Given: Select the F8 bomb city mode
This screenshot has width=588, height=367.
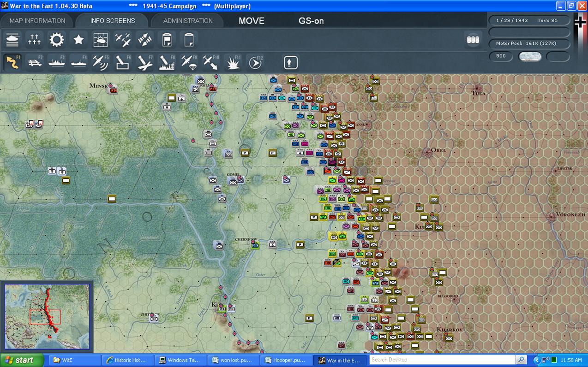Looking at the screenshot, I should coord(167,62).
